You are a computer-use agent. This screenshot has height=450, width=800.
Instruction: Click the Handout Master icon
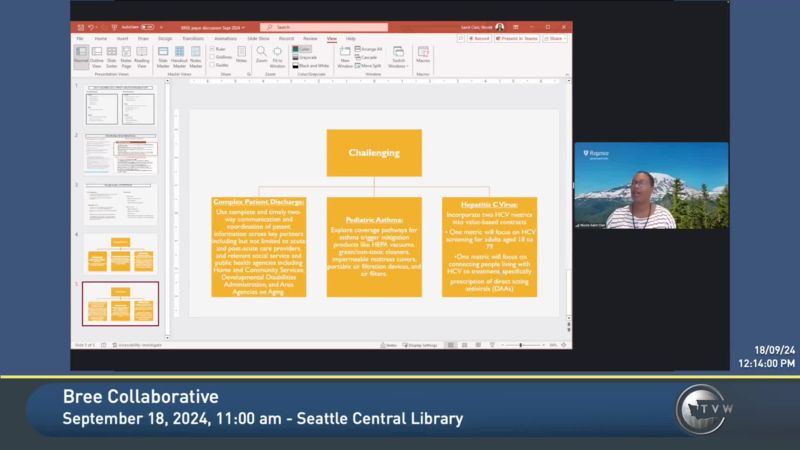[179, 55]
